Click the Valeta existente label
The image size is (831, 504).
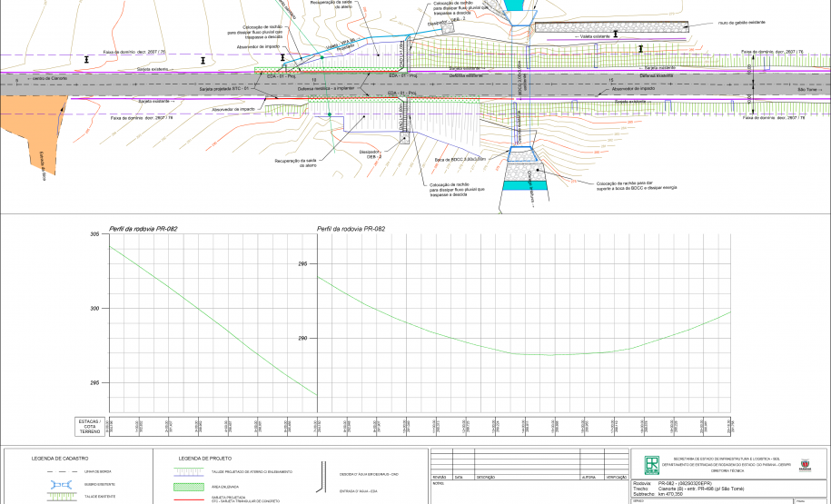[591, 36]
